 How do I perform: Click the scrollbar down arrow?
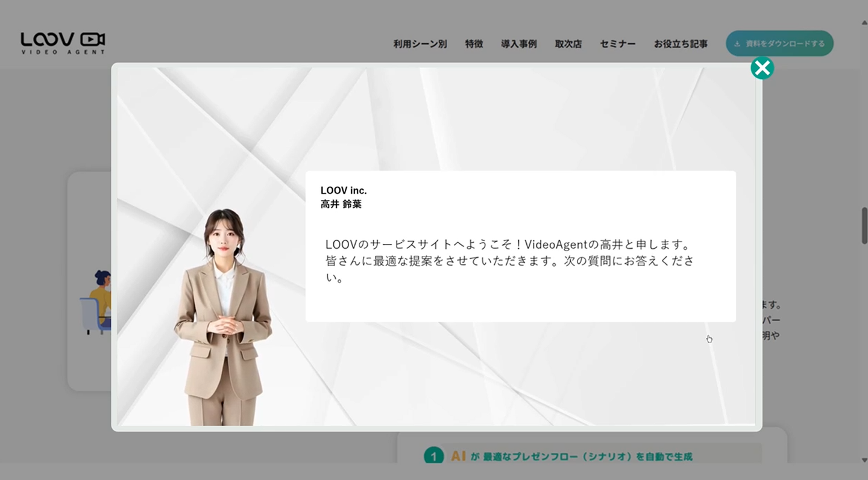pos(864,459)
